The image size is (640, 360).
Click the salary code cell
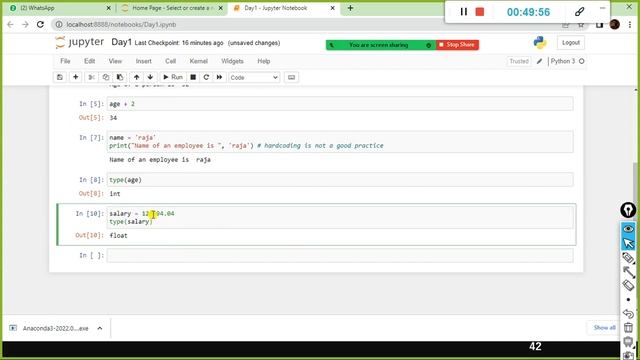click(340, 218)
